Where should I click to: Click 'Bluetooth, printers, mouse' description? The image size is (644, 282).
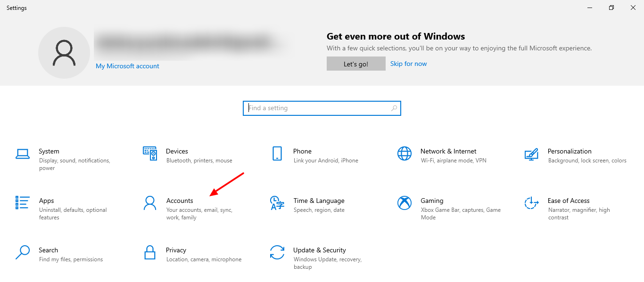(x=199, y=161)
